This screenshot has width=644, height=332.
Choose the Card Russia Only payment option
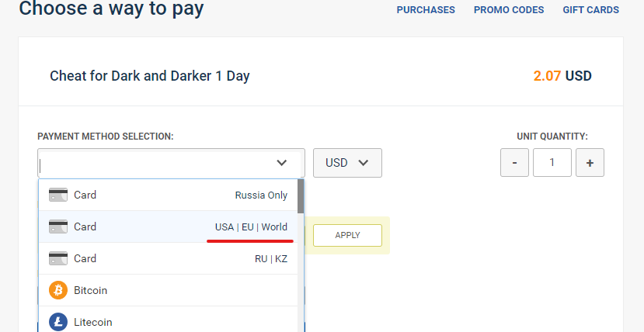click(168, 195)
